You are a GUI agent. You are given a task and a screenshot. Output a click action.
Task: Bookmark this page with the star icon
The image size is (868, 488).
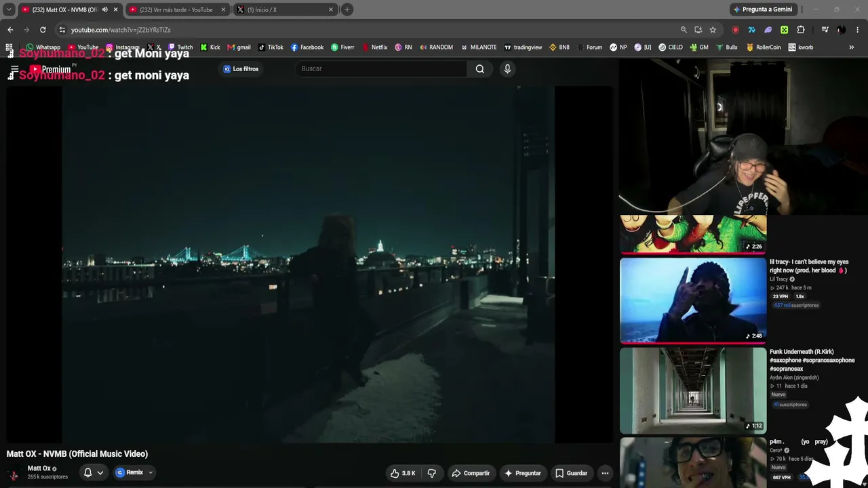point(713,30)
